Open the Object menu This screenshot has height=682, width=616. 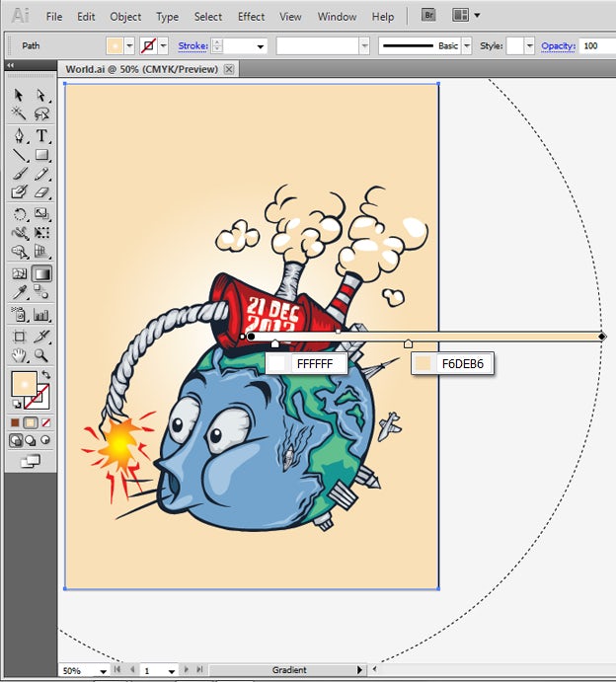point(125,17)
